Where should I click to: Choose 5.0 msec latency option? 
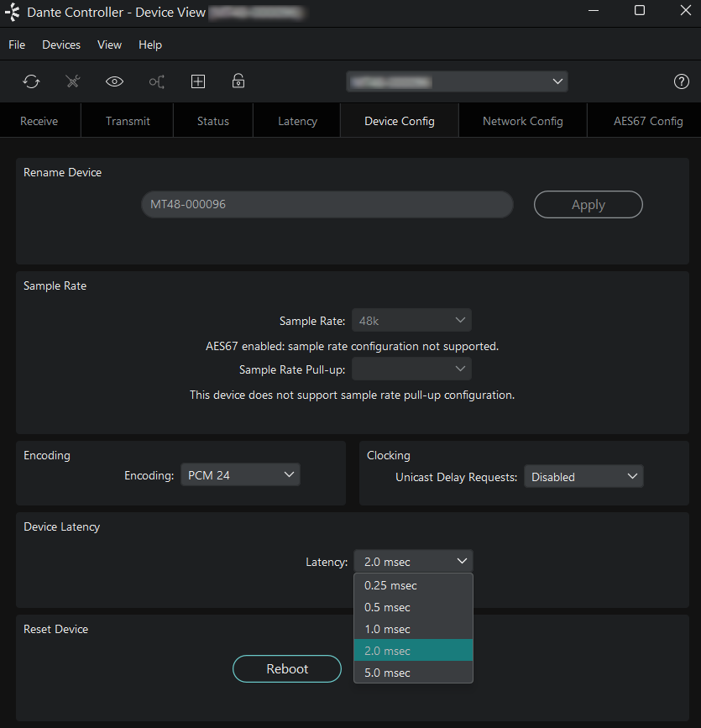[413, 673]
